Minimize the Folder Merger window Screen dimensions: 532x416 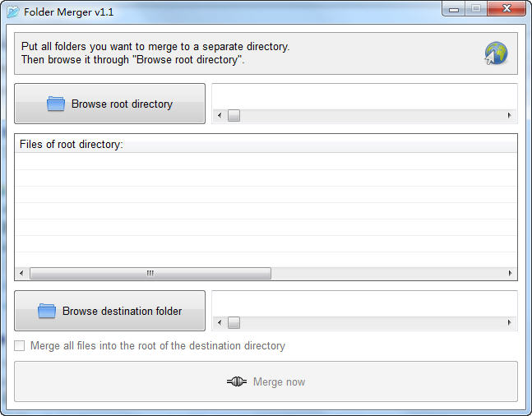click(x=454, y=9)
